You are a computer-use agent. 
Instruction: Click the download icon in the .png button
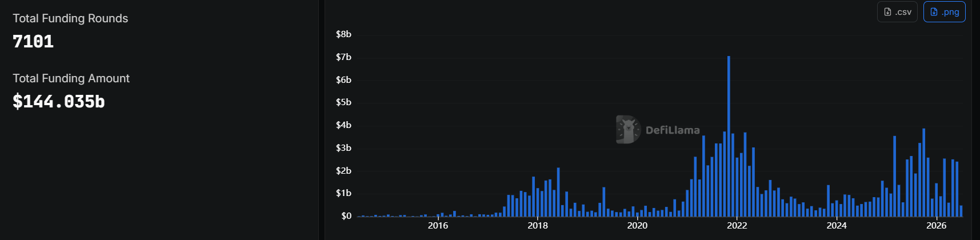(934, 12)
